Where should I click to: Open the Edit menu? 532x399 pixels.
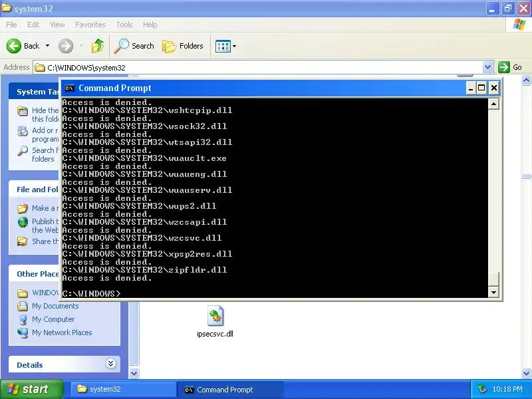[x=33, y=25]
